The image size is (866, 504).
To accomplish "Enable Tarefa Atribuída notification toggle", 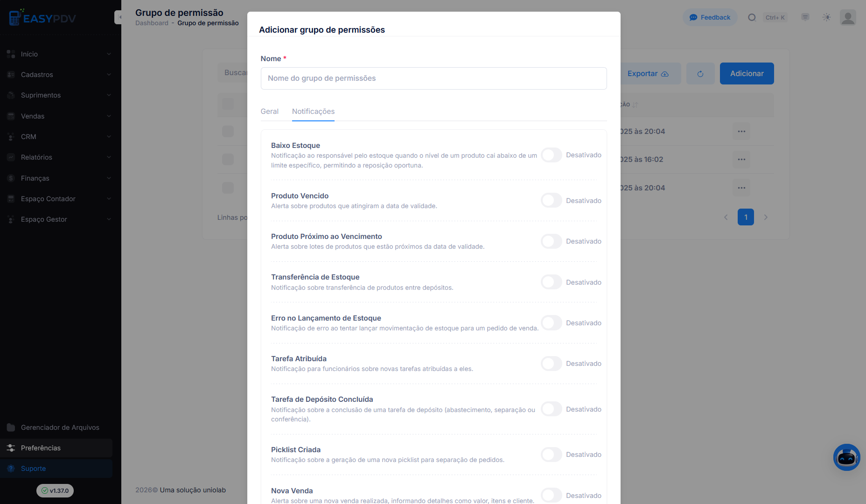I will tap(552, 364).
